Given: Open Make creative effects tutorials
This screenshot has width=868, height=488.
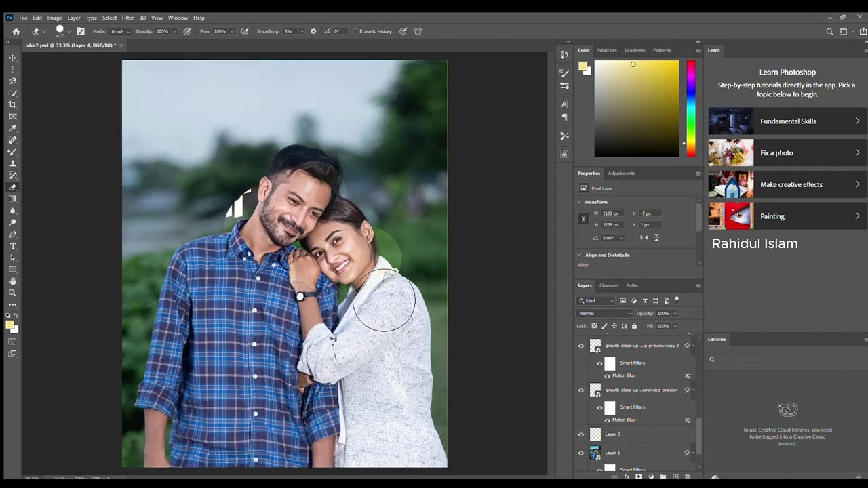Looking at the screenshot, I should [x=787, y=184].
